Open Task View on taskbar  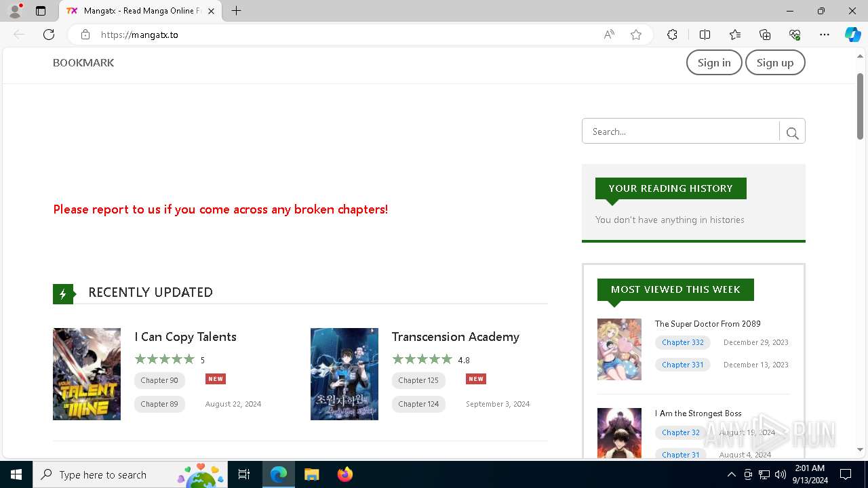pyautogui.click(x=244, y=474)
